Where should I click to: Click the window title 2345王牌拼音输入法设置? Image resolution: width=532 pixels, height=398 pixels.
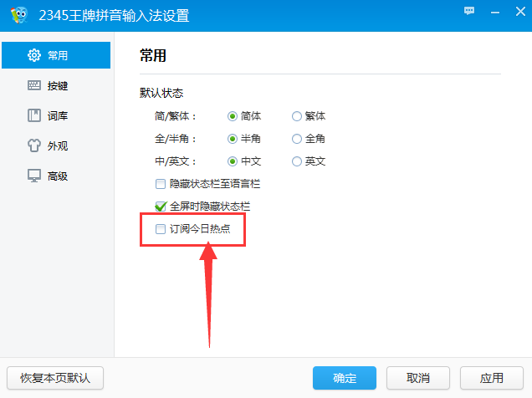114,16
